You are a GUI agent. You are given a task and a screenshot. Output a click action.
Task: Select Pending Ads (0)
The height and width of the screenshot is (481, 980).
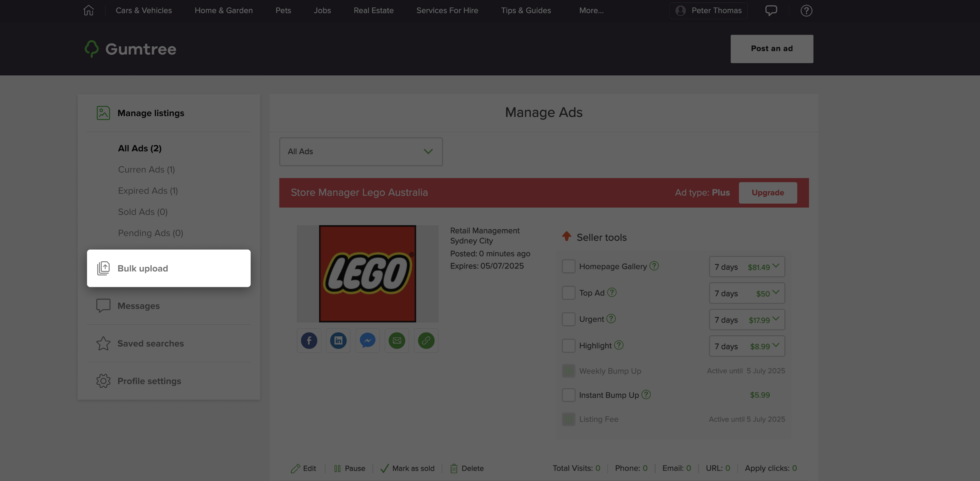[151, 233]
